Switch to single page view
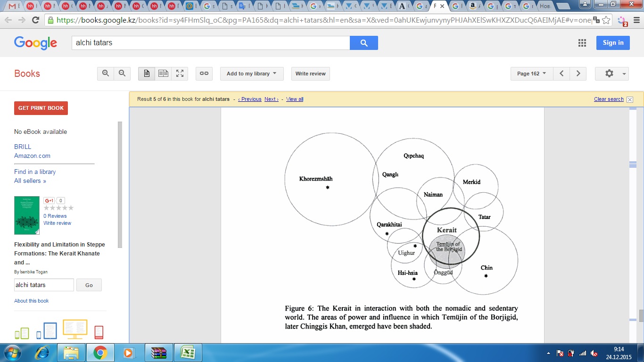The image size is (644, 362). click(147, 74)
